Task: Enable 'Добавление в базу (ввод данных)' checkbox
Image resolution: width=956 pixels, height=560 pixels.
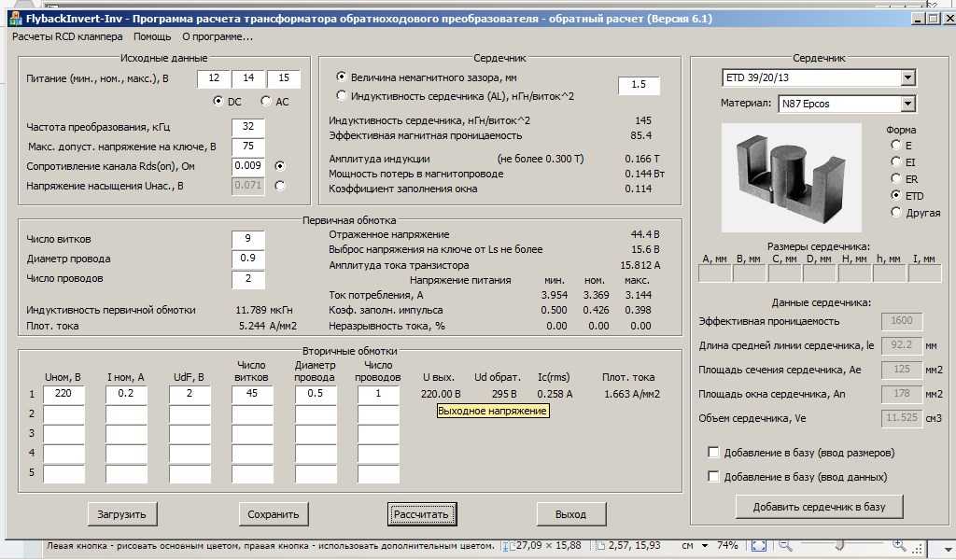Action: coord(712,477)
